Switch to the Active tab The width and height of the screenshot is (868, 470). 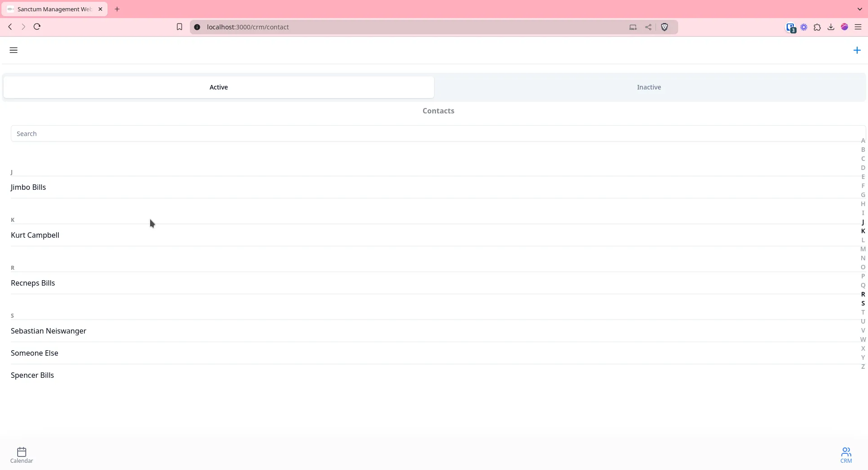coord(219,87)
